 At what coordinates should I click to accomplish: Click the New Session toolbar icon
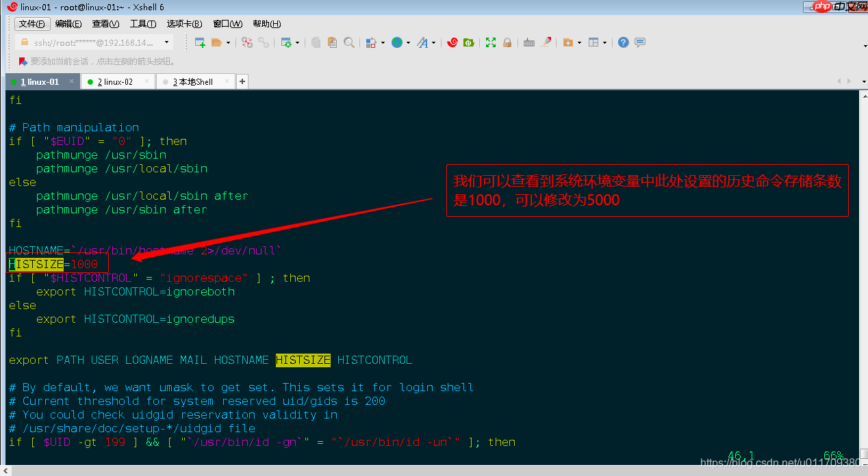pyautogui.click(x=200, y=42)
